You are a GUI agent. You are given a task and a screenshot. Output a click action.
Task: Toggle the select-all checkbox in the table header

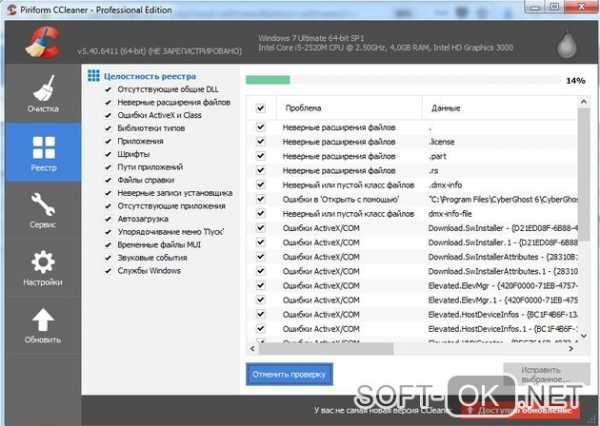[261, 108]
